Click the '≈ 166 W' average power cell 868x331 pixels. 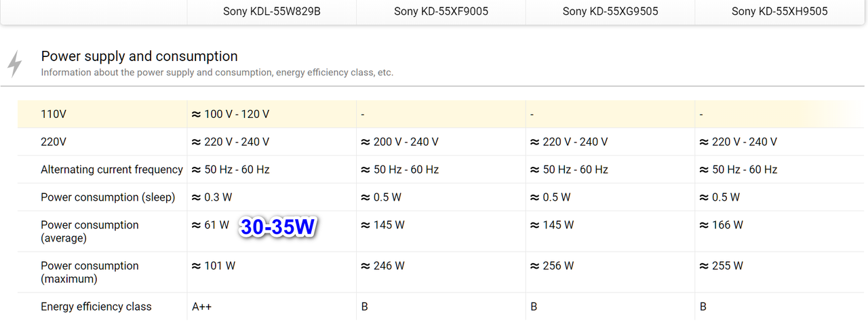click(x=722, y=225)
